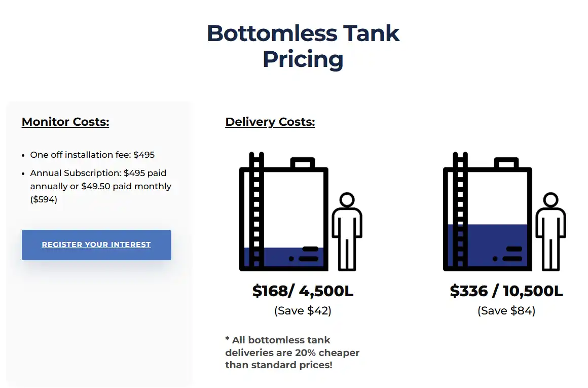Viewport: 588px width, 388px height.
Task: Click the person figure beside the 4,500L tank
Action: click(x=347, y=231)
